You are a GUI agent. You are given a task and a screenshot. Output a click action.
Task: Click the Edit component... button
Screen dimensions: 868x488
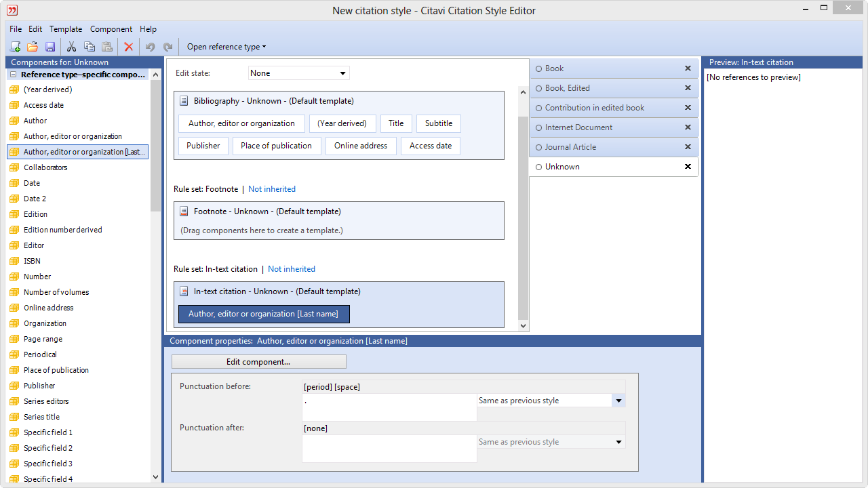point(258,362)
